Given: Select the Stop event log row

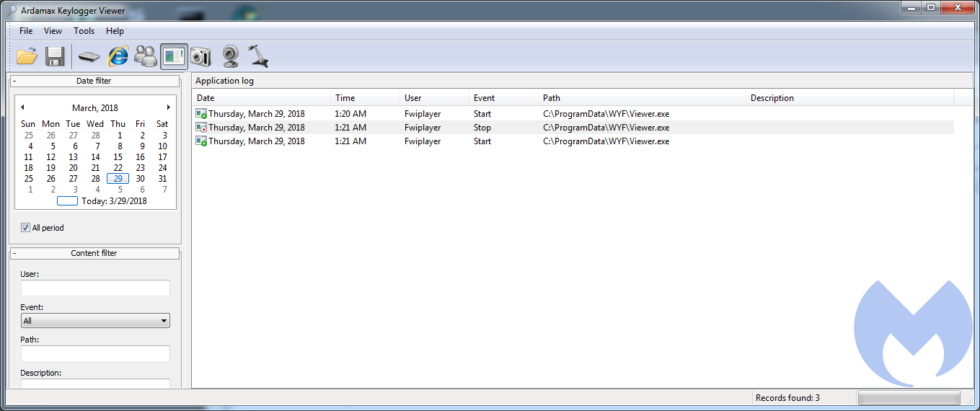Looking at the screenshot, I should (573, 128).
